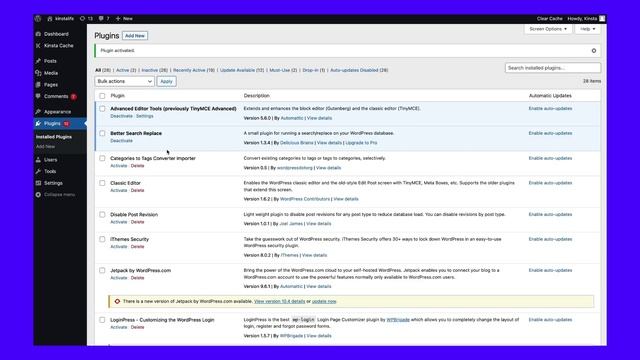Click the Add New button beside Plugins
Image resolution: width=640 pixels, height=360 pixels.
pos(135,36)
